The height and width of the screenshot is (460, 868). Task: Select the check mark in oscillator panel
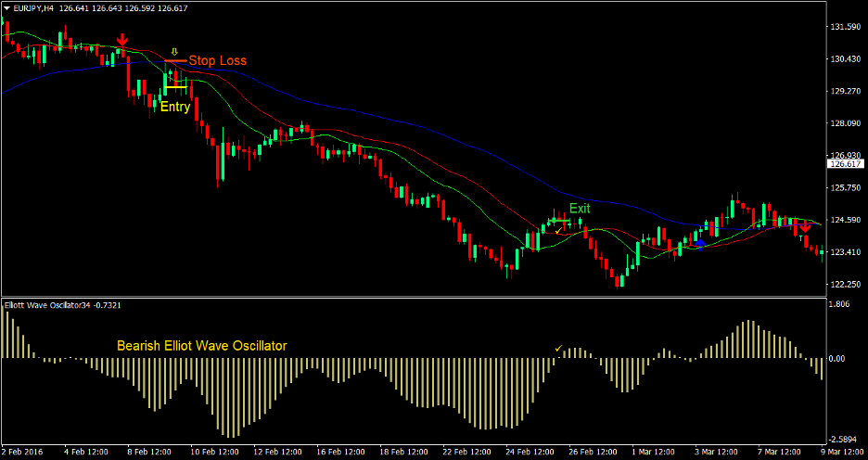(x=558, y=348)
